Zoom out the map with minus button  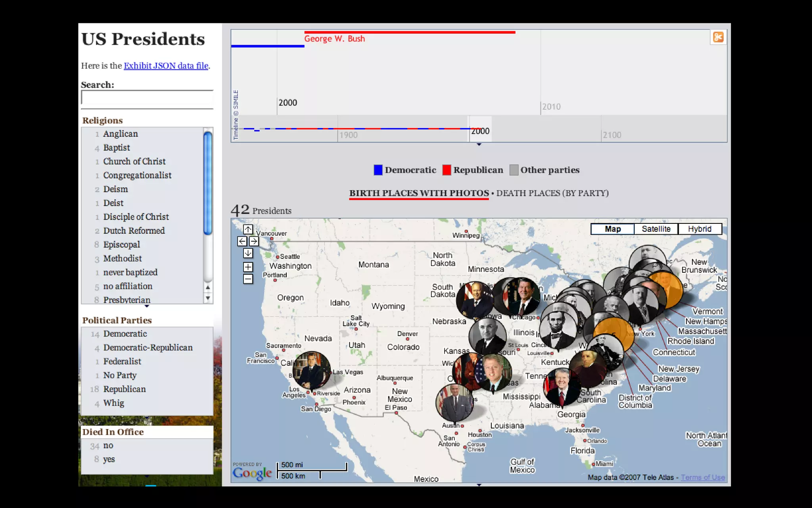point(248,279)
